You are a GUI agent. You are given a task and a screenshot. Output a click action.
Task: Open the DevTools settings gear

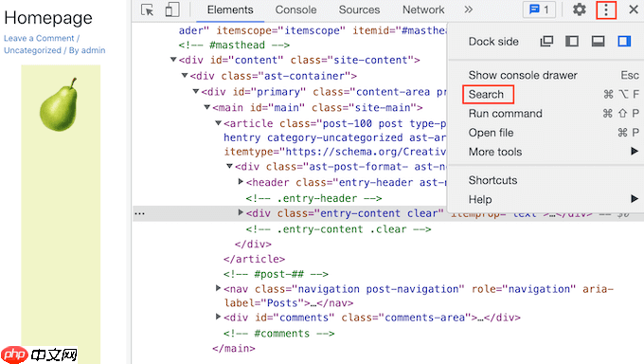click(x=579, y=9)
